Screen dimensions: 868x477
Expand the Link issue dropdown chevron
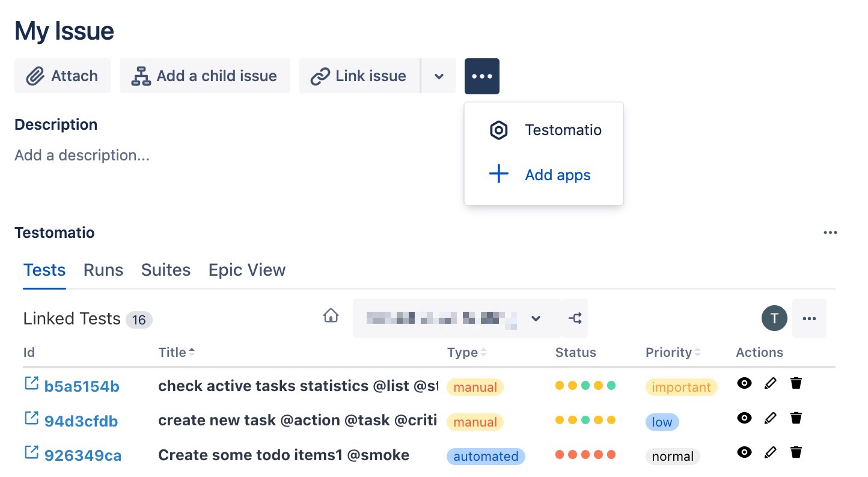coord(439,76)
